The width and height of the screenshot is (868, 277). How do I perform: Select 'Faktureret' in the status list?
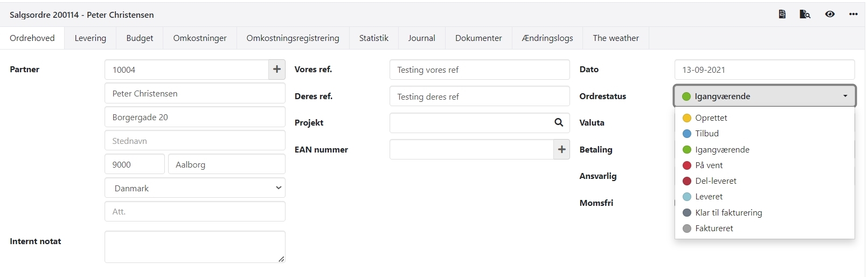[714, 228]
